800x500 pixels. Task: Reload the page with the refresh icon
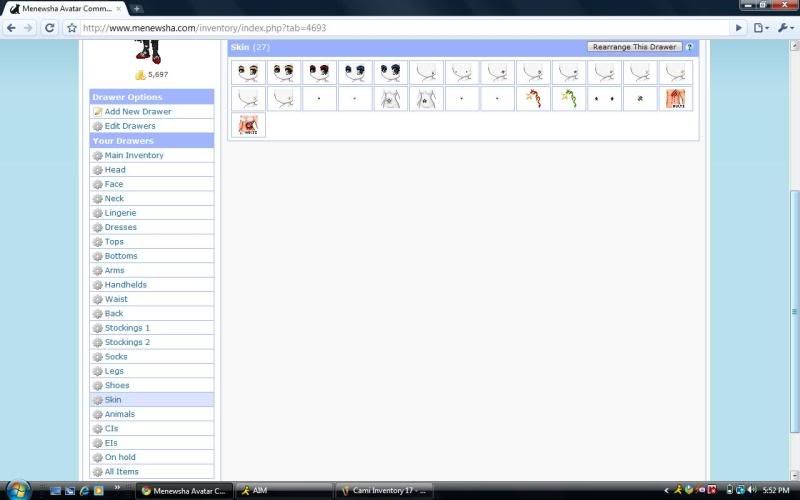tap(49, 28)
